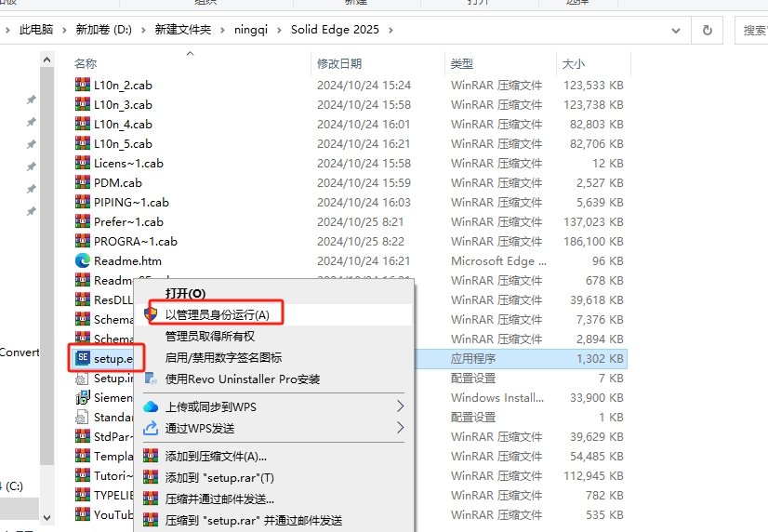Click the TYPELIB archive icon

(82, 495)
